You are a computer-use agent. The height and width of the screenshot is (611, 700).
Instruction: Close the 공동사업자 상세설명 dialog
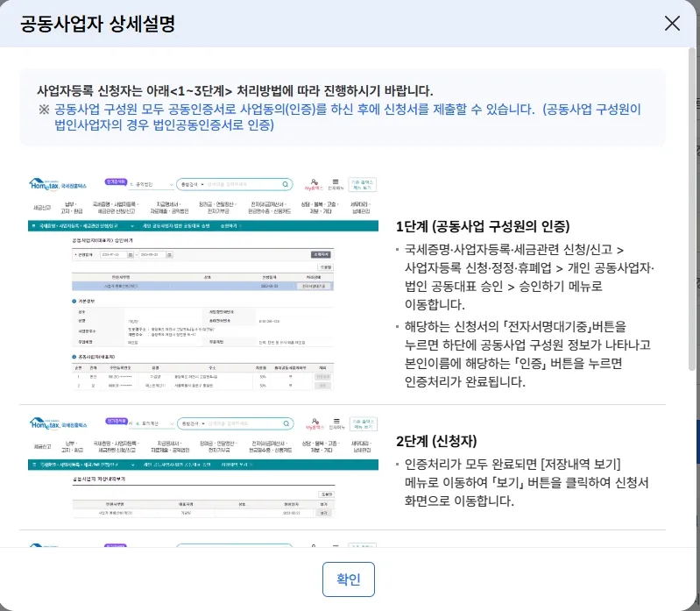click(x=672, y=24)
